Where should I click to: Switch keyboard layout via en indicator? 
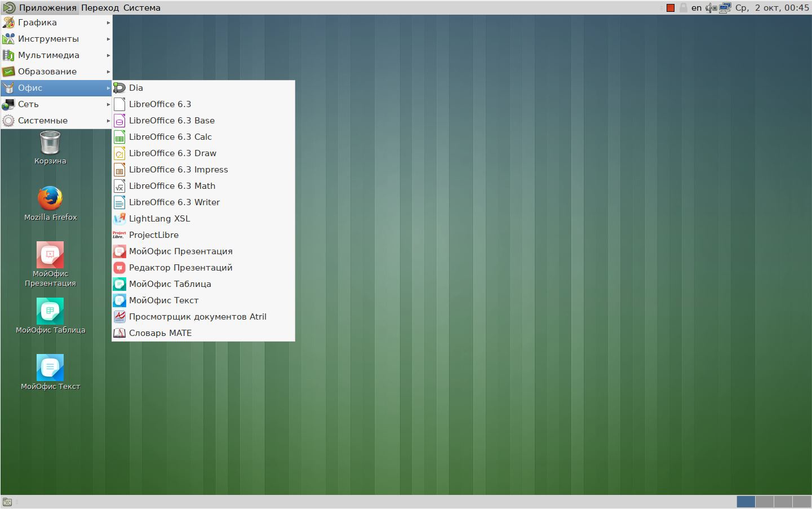point(696,8)
